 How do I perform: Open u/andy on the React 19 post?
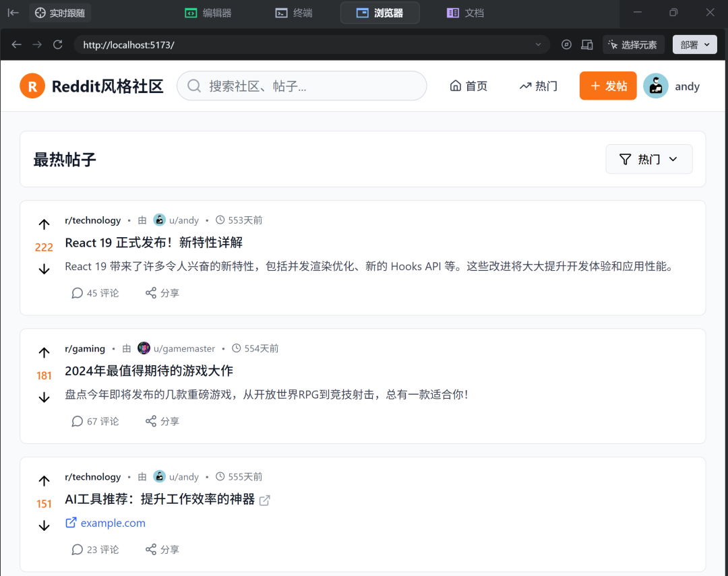[184, 220]
